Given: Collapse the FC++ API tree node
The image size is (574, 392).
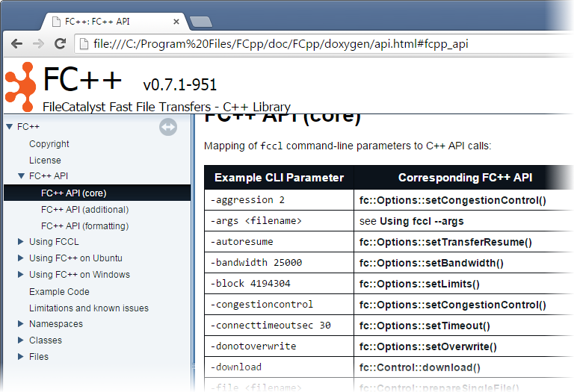Looking at the screenshot, I should pyautogui.click(x=21, y=176).
